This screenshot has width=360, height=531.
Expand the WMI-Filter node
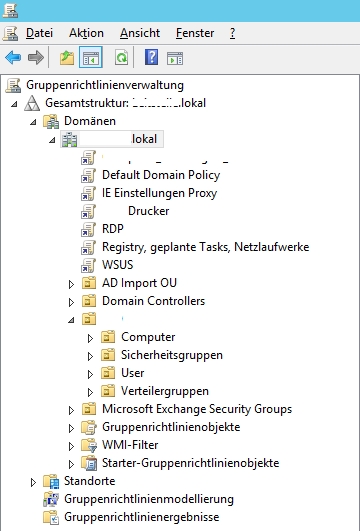71,446
